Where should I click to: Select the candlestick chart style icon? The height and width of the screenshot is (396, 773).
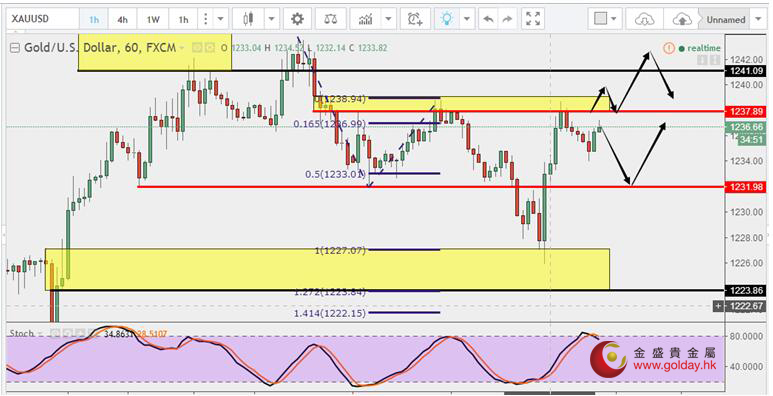point(248,19)
